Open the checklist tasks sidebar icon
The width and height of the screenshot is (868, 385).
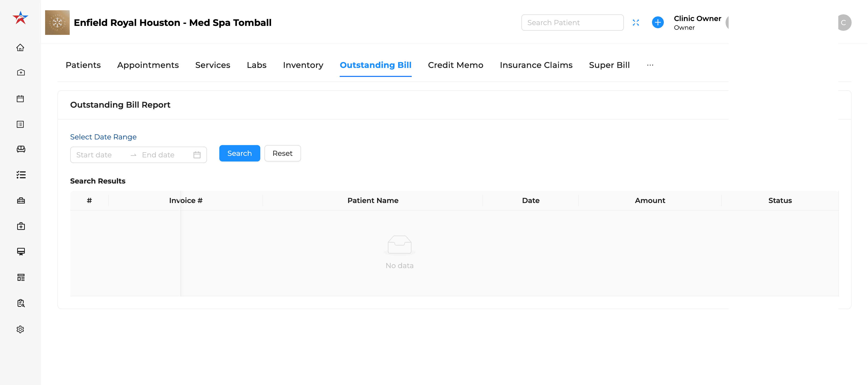click(20, 175)
